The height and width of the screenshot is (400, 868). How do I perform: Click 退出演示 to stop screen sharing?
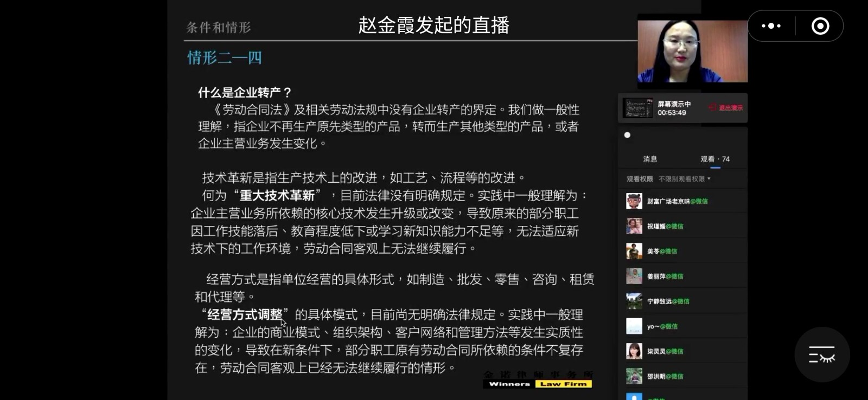pos(731,108)
